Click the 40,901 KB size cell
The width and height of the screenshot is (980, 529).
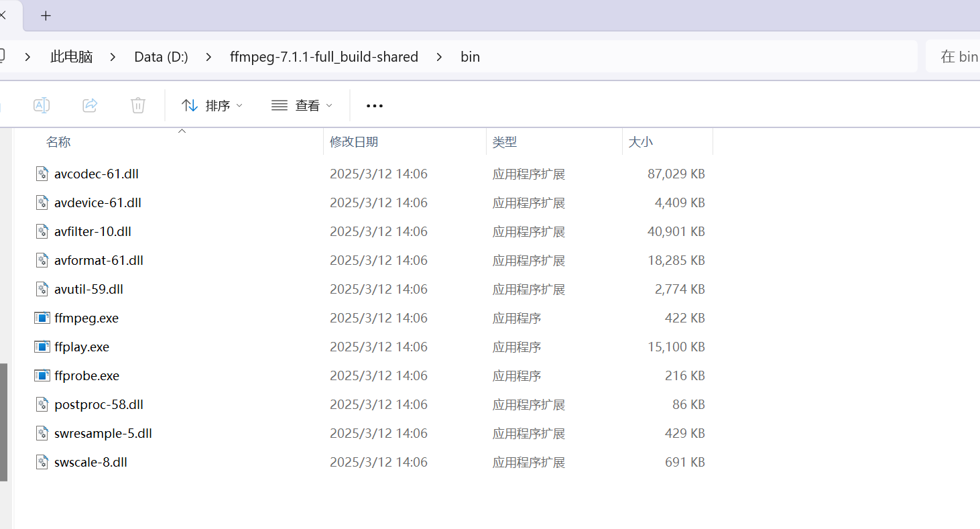(x=676, y=232)
